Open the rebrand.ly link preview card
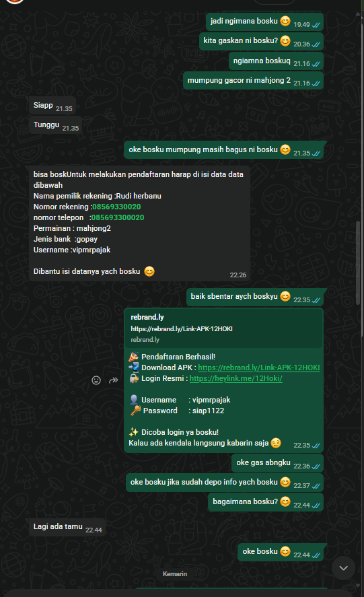Screen dimensions: 364x597 pyautogui.click(x=224, y=328)
